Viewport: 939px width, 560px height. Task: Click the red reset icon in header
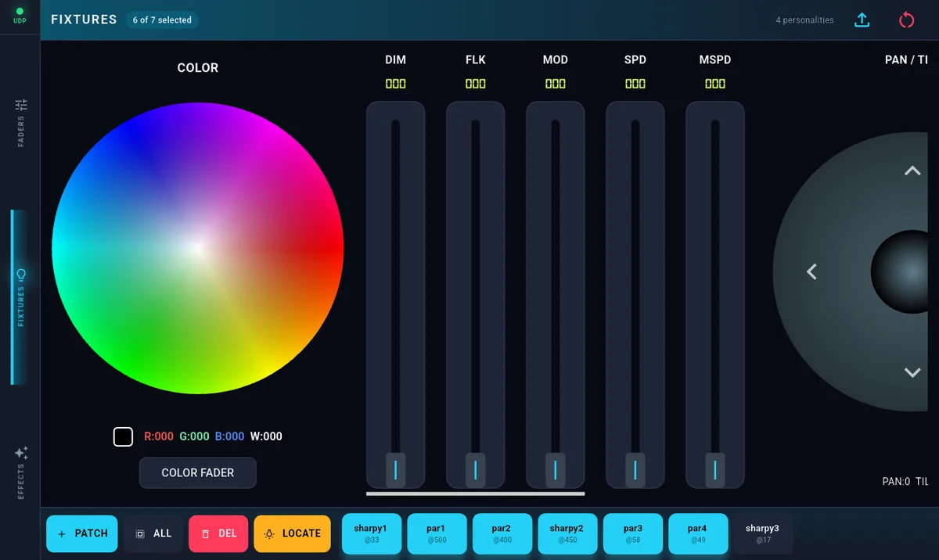(906, 20)
